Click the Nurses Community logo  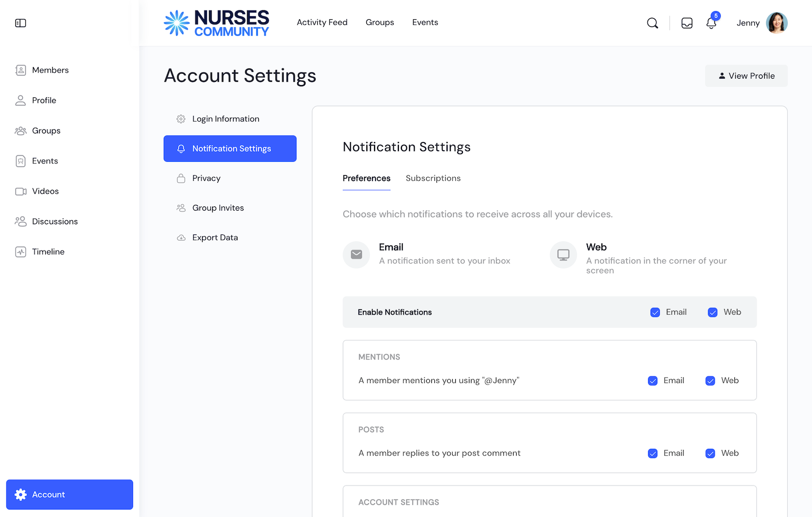[216, 22]
